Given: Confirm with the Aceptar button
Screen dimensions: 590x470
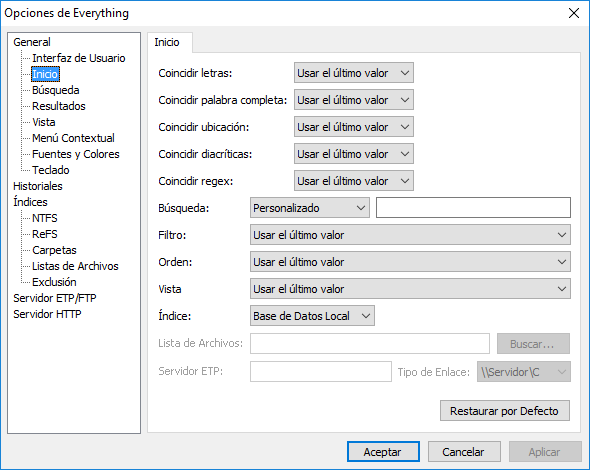Looking at the screenshot, I should point(383,452).
